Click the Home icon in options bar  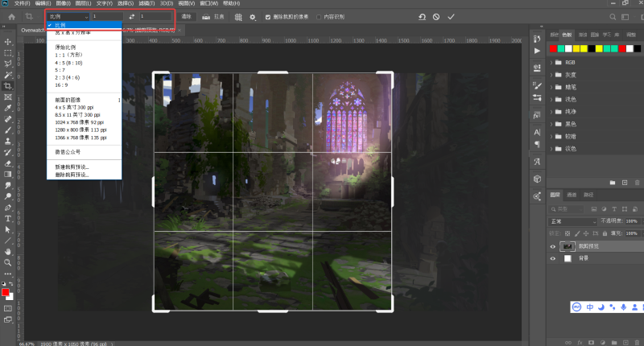(x=11, y=17)
